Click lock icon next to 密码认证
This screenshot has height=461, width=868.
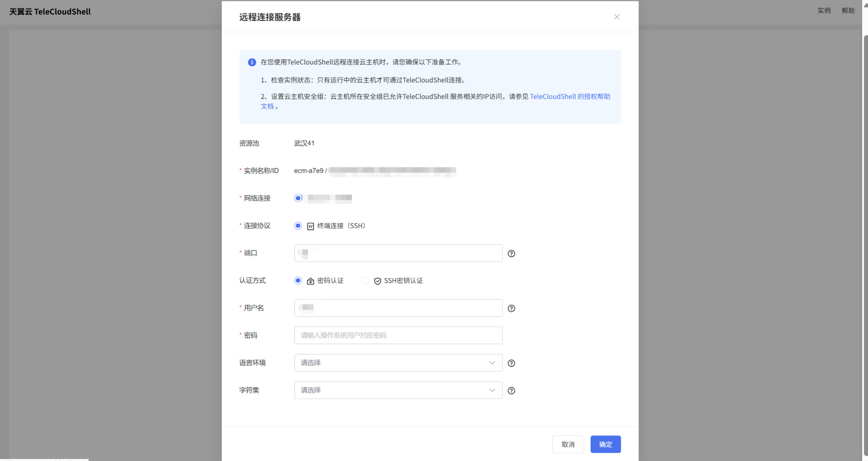311,281
